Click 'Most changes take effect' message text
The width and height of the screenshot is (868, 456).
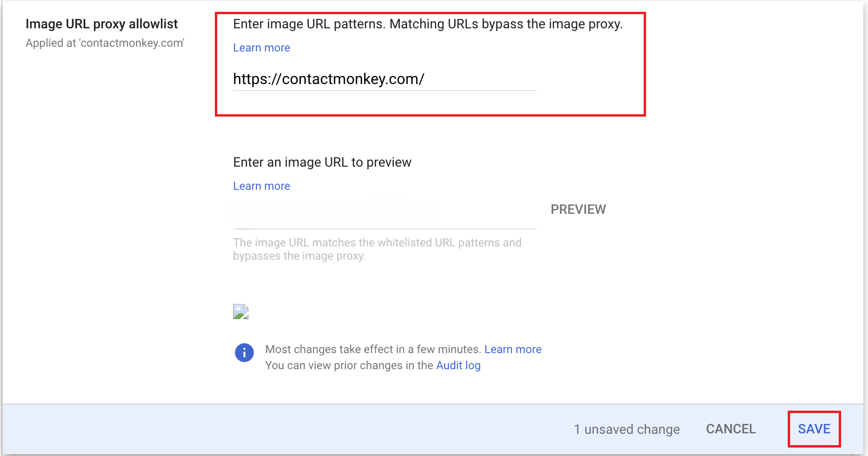[x=373, y=349]
